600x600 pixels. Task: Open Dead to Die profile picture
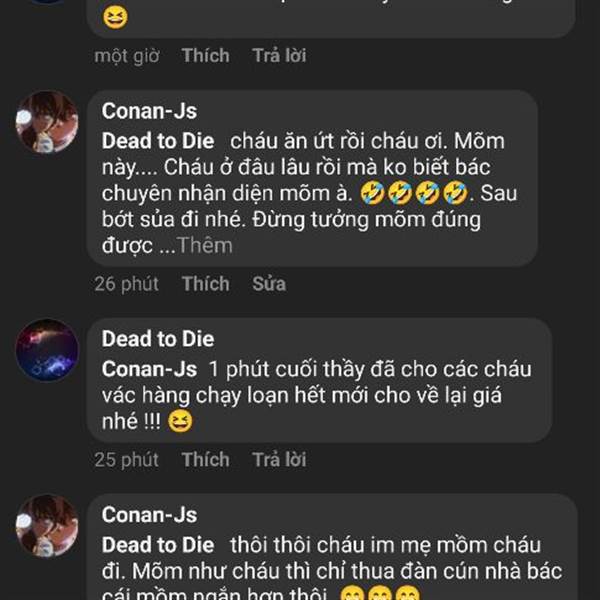(47, 350)
